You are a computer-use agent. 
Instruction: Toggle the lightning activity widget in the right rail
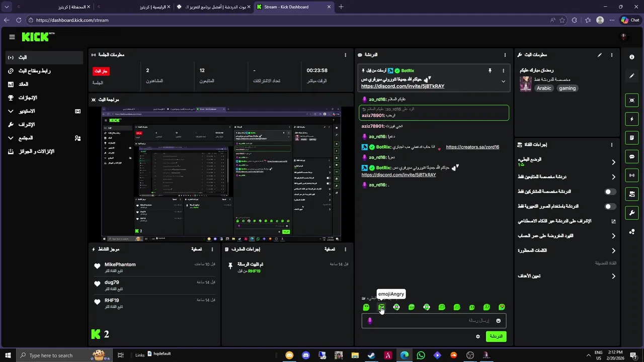pos(632,119)
